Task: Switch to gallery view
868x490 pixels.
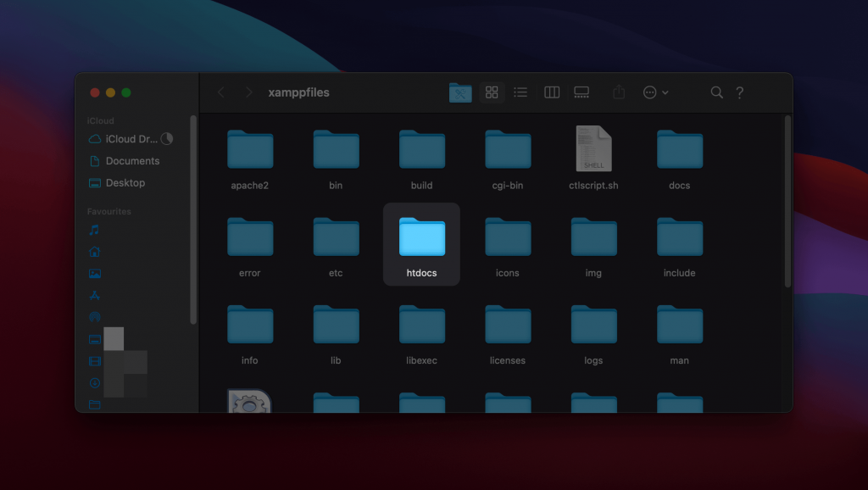Action: pos(581,92)
